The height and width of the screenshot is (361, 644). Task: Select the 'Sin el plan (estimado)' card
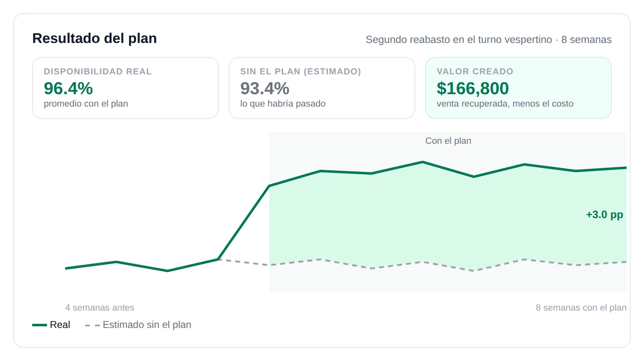[x=322, y=88]
